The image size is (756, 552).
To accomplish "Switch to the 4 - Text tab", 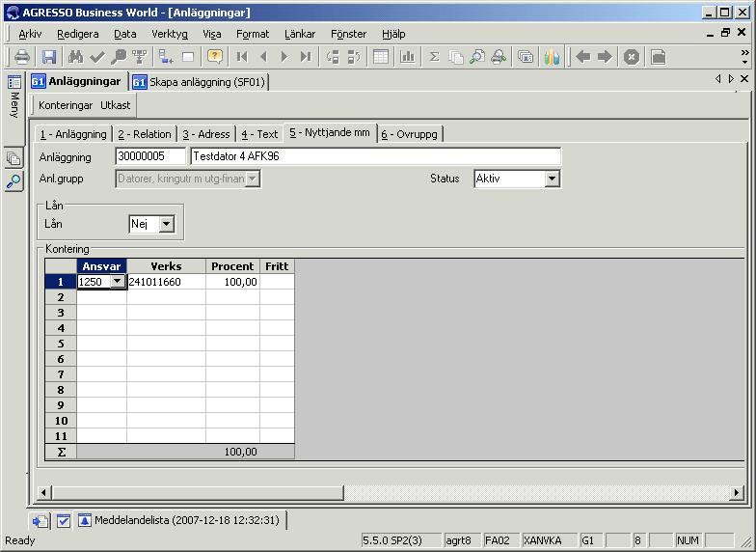I will click(x=259, y=134).
